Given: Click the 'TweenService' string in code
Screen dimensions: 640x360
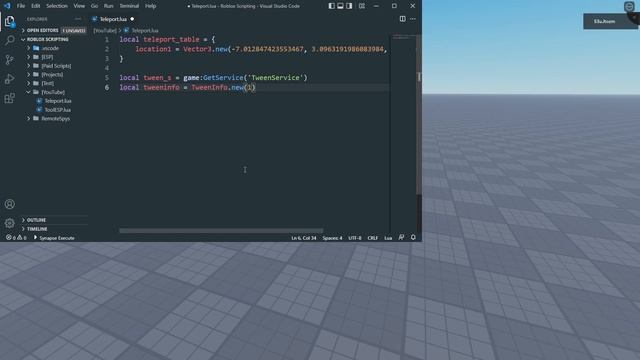Looking at the screenshot, I should coord(275,78).
